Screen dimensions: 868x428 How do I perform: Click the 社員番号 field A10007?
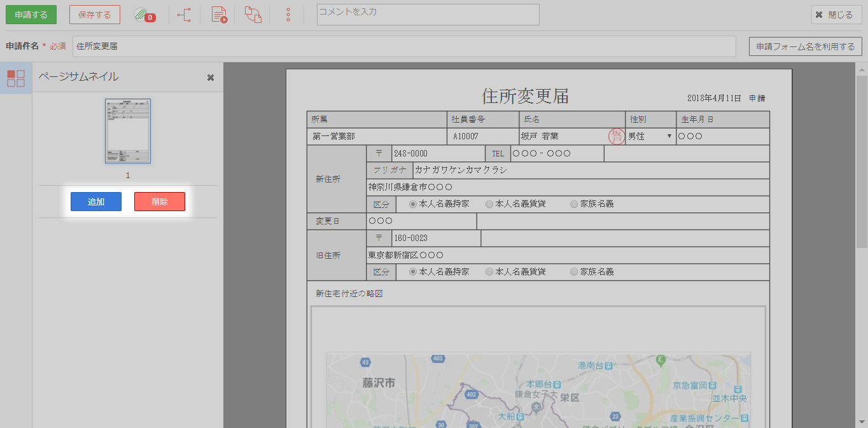(483, 136)
